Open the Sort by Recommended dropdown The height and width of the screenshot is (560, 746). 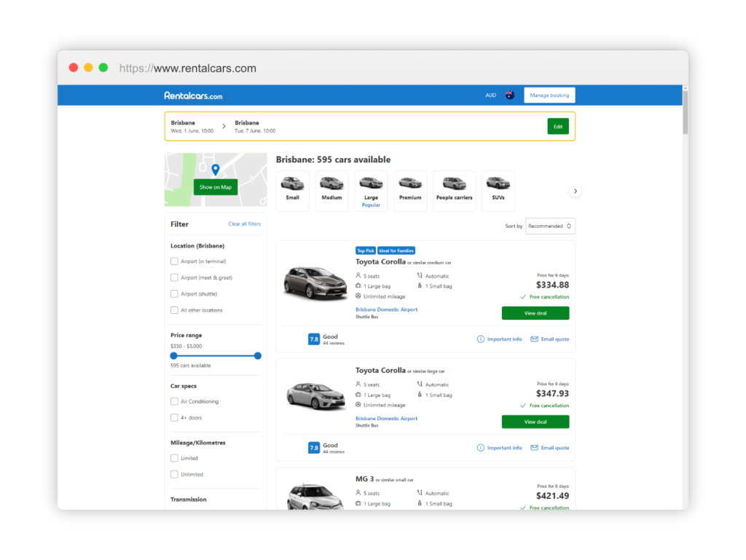[550, 226]
